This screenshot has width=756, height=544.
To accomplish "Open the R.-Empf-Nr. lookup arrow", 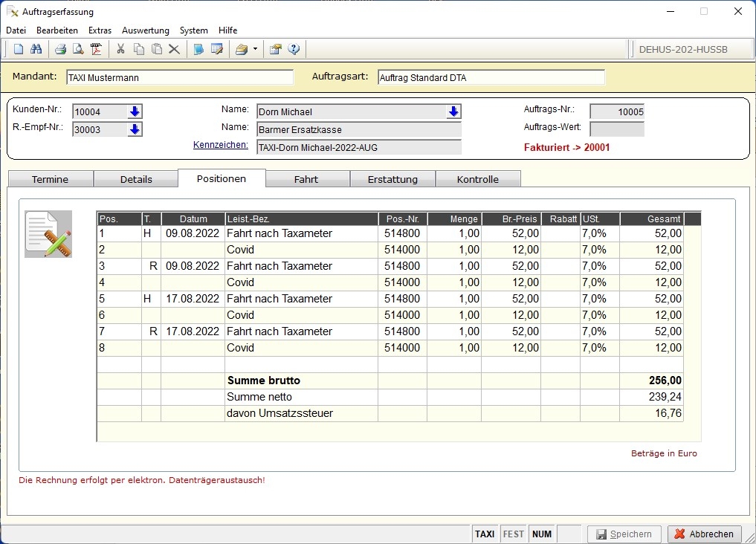I will (x=134, y=129).
